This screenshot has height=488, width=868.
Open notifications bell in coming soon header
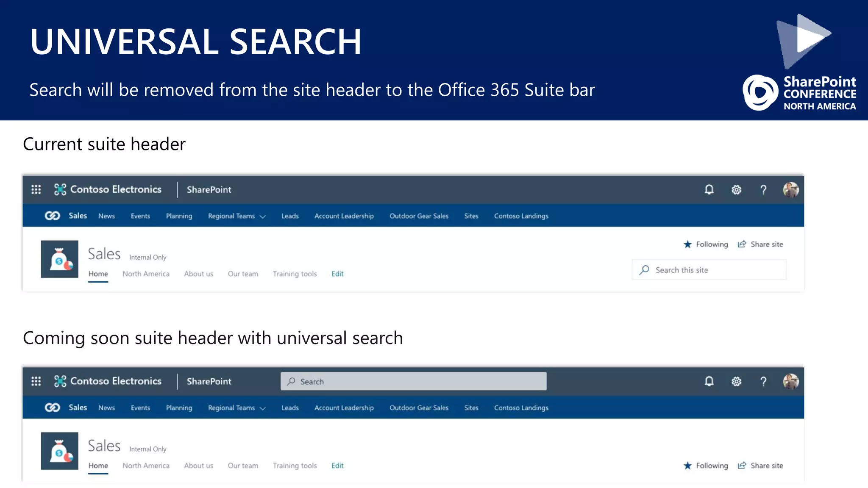click(709, 381)
